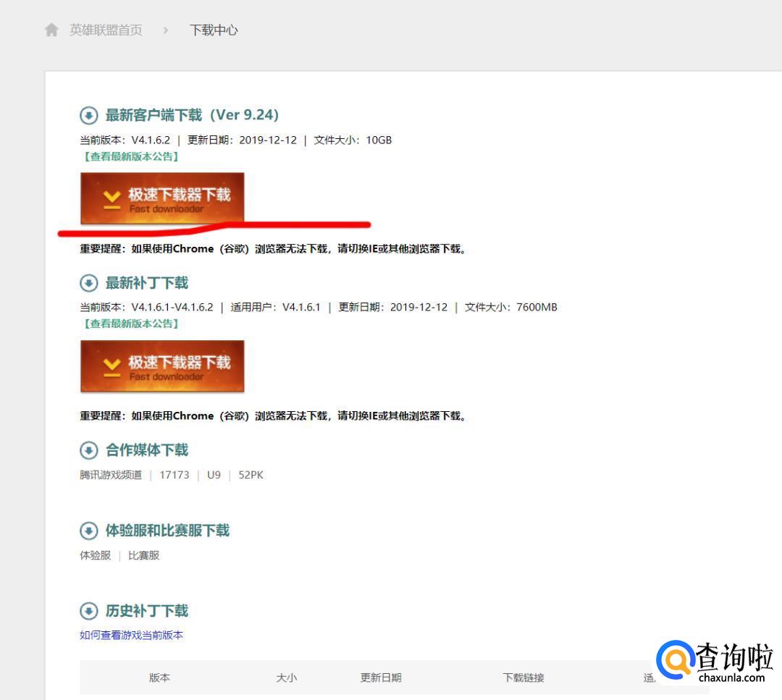782x700 pixels.
Task: Click the 最新补丁下载 heading
Action: click(x=146, y=283)
